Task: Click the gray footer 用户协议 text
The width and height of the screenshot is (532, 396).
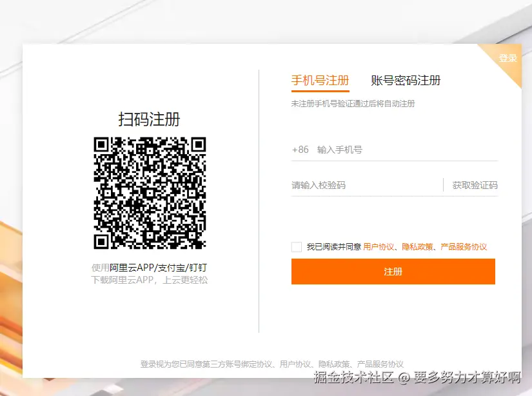Action: click(x=295, y=364)
